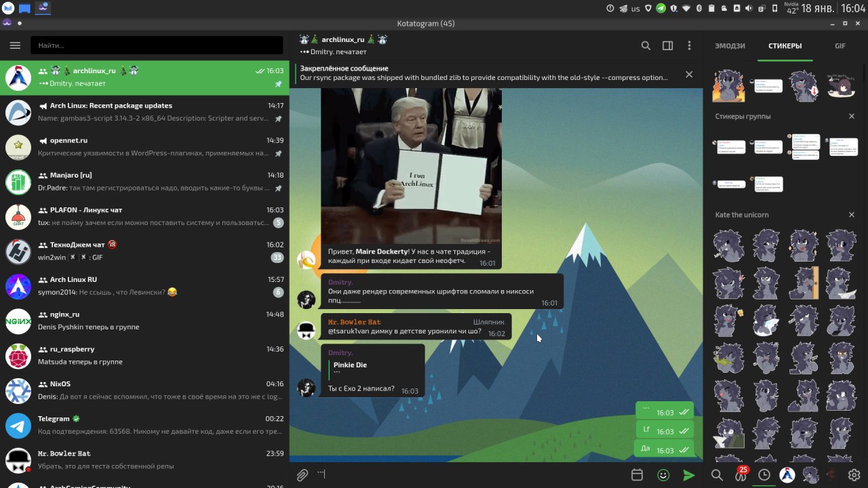Viewport: 868px width, 488px height.
Task: Open the application launcher in top-left corner
Action: click(x=8, y=8)
